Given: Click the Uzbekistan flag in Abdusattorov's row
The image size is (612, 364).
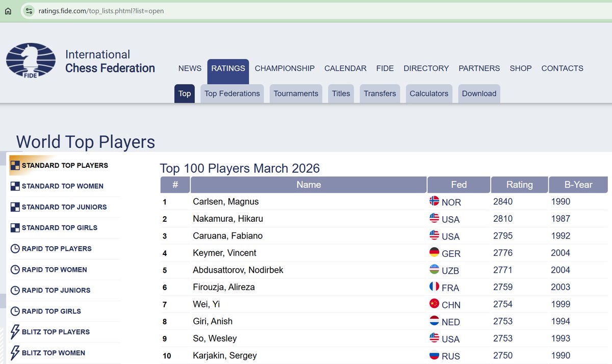Looking at the screenshot, I should [435, 269].
